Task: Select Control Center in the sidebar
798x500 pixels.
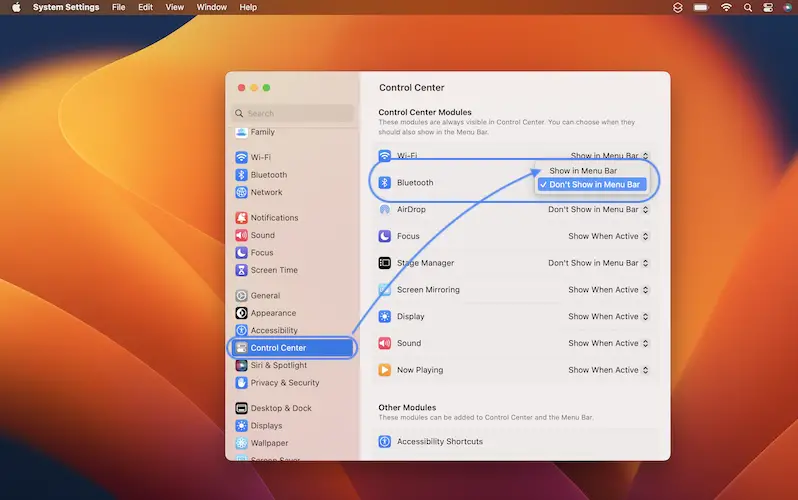Action: (x=291, y=348)
